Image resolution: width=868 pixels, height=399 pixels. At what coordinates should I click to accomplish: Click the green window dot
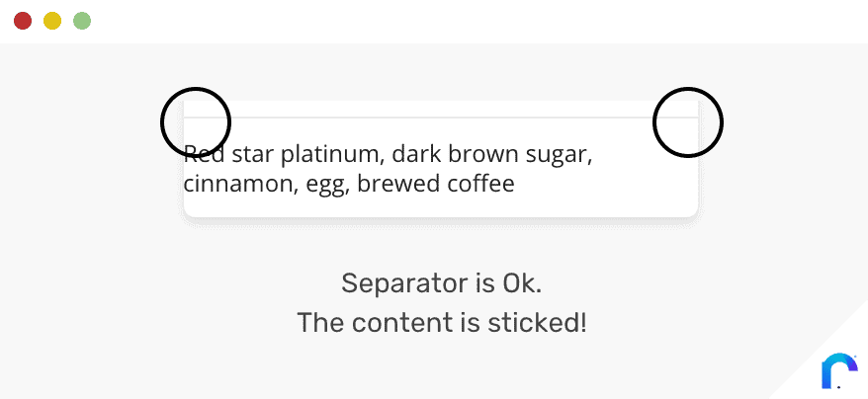(x=82, y=21)
